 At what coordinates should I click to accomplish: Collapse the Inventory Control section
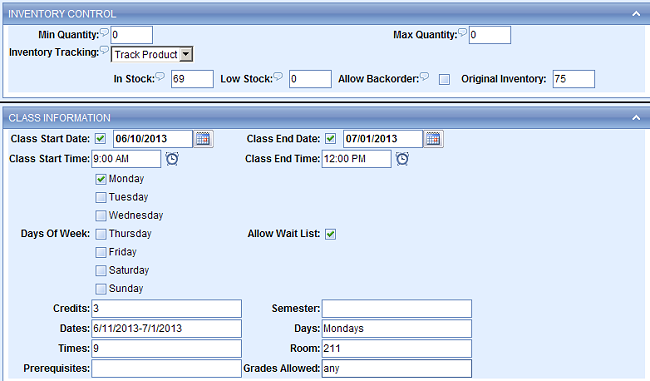click(636, 14)
